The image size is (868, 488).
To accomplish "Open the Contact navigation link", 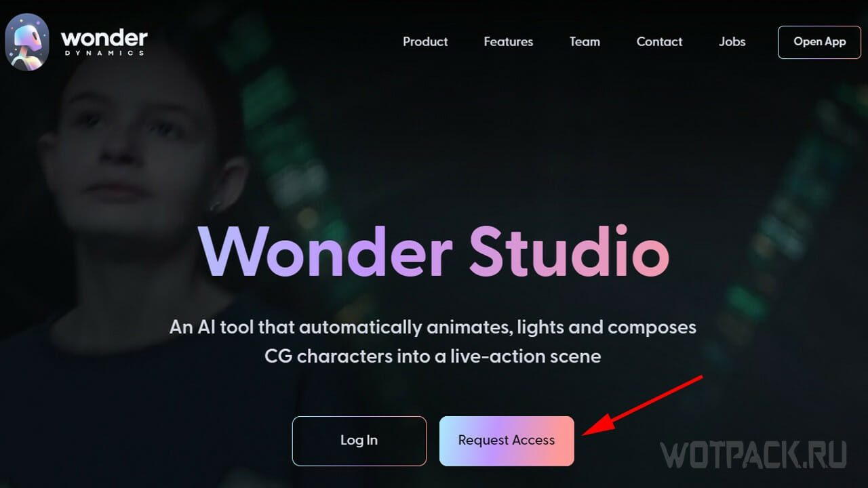I will coord(659,41).
